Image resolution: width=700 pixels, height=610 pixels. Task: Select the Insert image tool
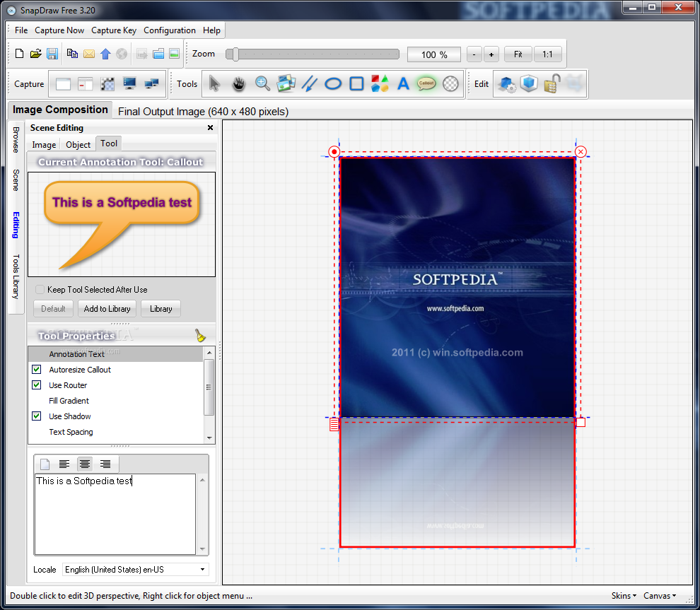[x=286, y=83]
